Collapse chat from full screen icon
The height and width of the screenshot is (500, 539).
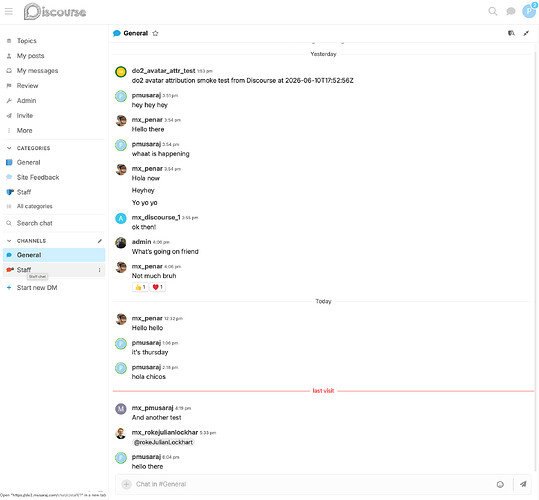526,33
